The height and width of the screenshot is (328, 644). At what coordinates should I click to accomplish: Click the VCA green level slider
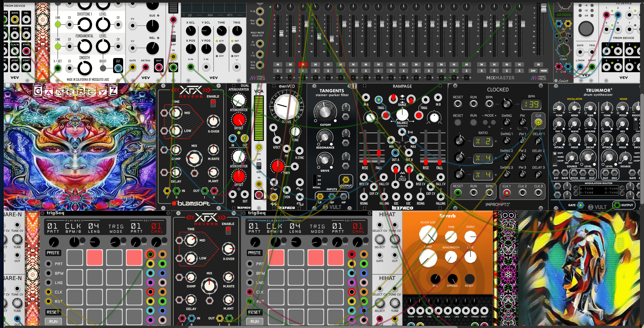(x=259, y=118)
